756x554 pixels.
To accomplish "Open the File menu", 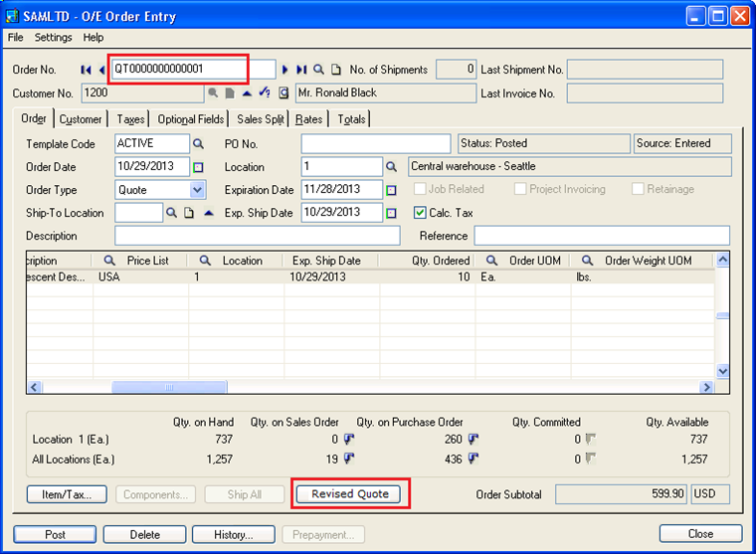I will pos(16,38).
